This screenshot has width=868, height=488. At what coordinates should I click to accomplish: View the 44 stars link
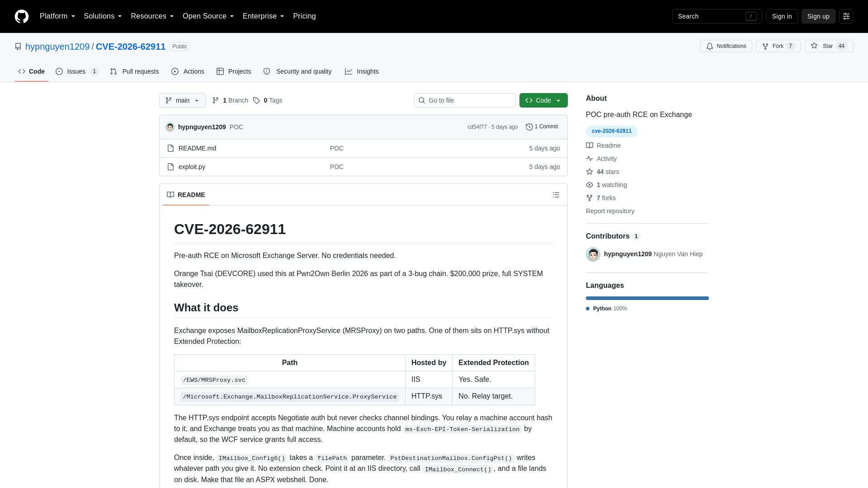pos(603,172)
